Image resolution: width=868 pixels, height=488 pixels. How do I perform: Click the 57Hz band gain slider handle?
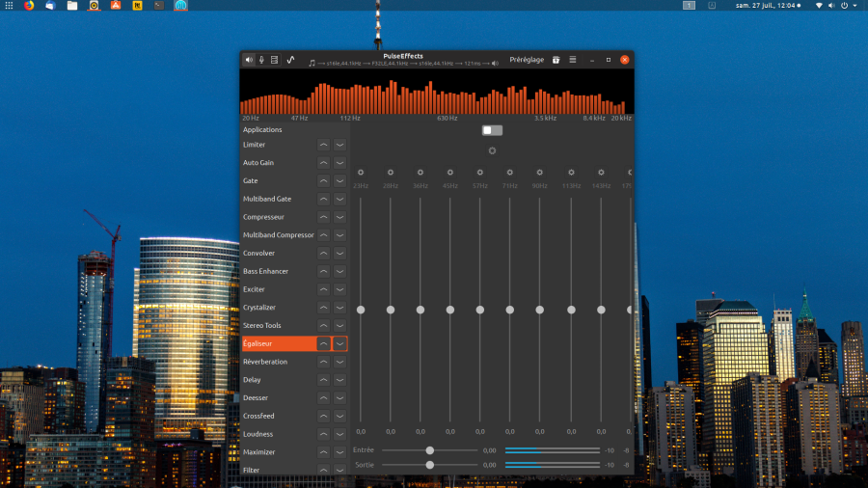(x=480, y=310)
